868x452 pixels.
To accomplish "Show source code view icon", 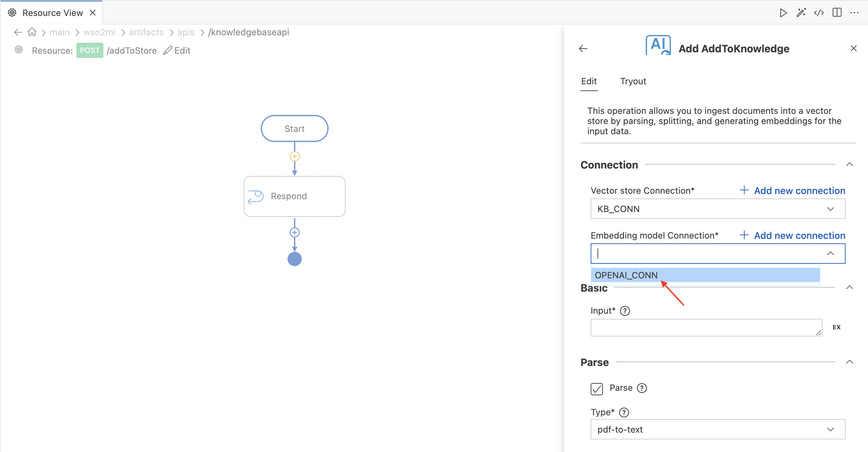I will [819, 13].
